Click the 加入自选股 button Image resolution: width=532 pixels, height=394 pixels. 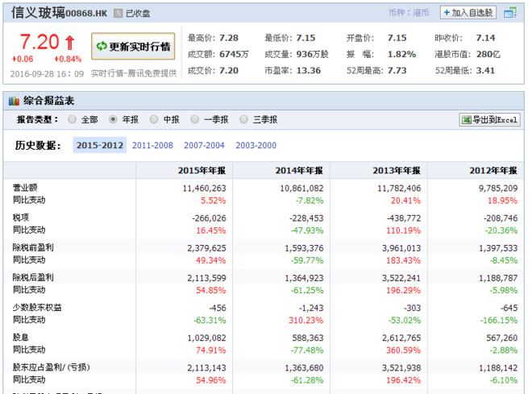(x=468, y=13)
